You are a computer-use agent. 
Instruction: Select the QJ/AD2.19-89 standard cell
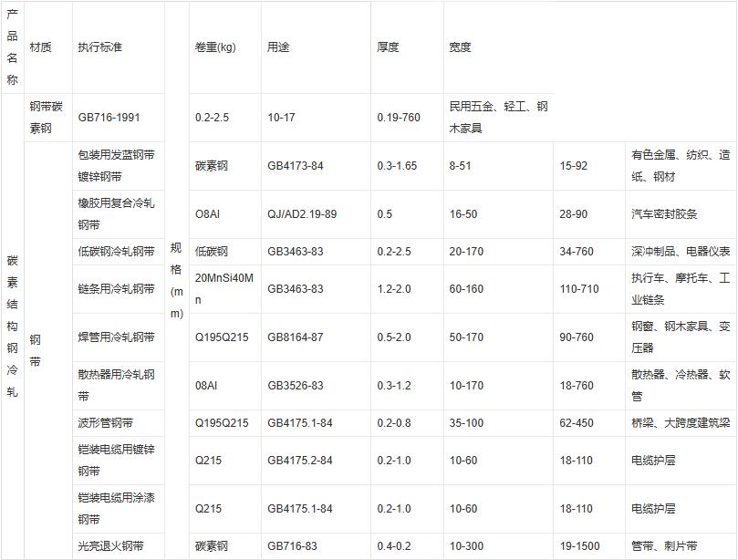pyautogui.click(x=302, y=214)
